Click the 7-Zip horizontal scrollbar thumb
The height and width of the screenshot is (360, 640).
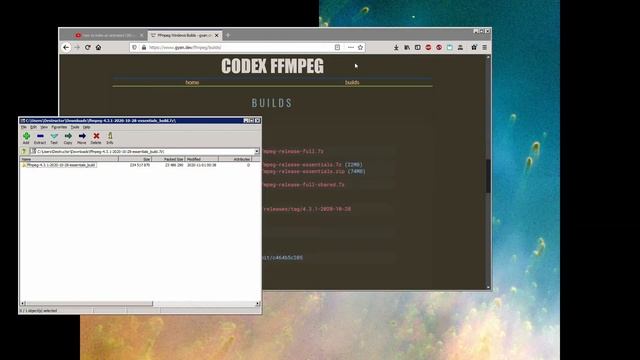[x=89, y=304]
